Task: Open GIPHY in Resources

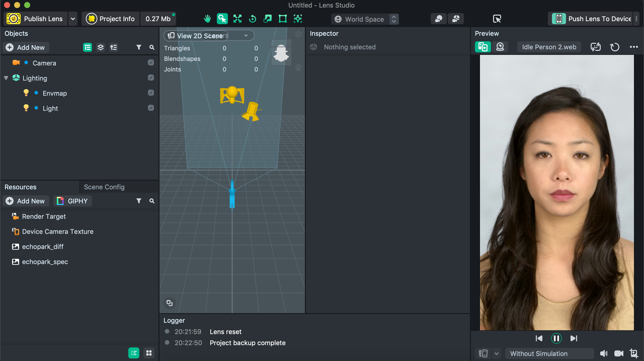Action: [x=72, y=201]
